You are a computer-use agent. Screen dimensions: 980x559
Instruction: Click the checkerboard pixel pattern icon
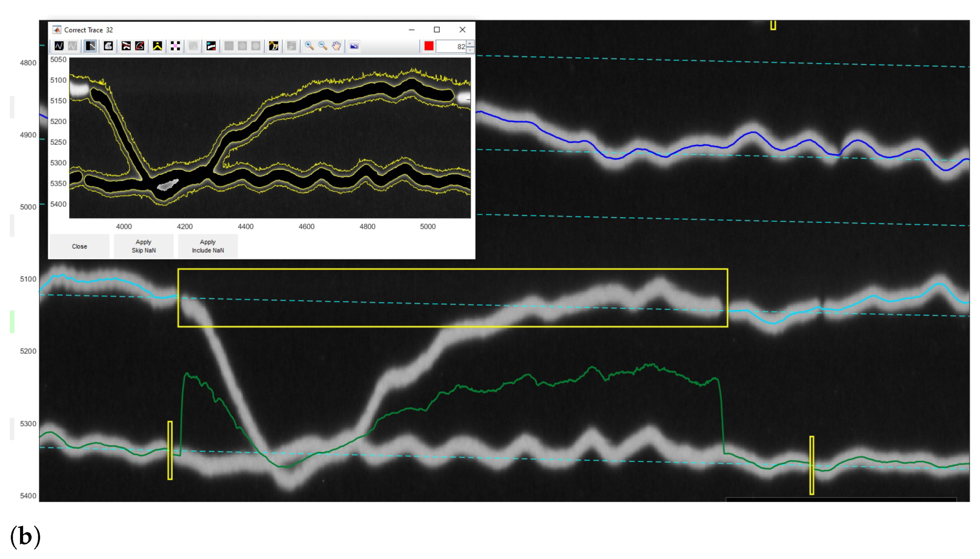click(175, 46)
